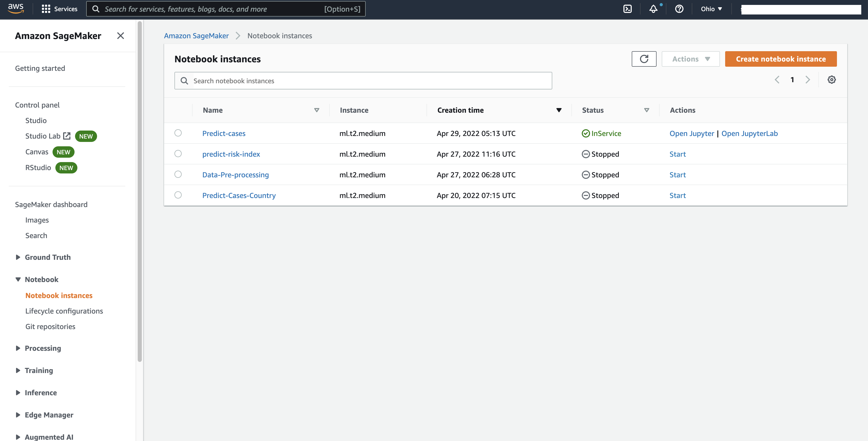Click the Search notebook instances field

[x=363, y=81]
